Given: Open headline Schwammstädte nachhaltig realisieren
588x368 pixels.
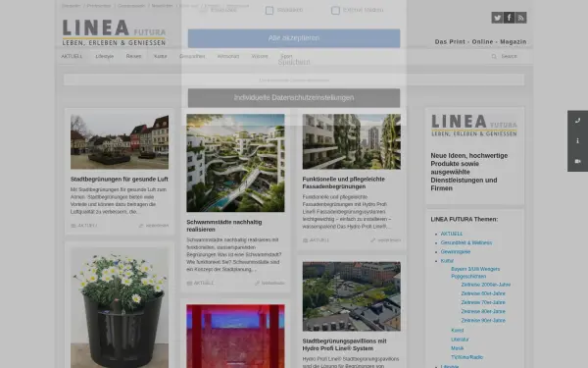Looking at the screenshot, I should click(x=224, y=226).
